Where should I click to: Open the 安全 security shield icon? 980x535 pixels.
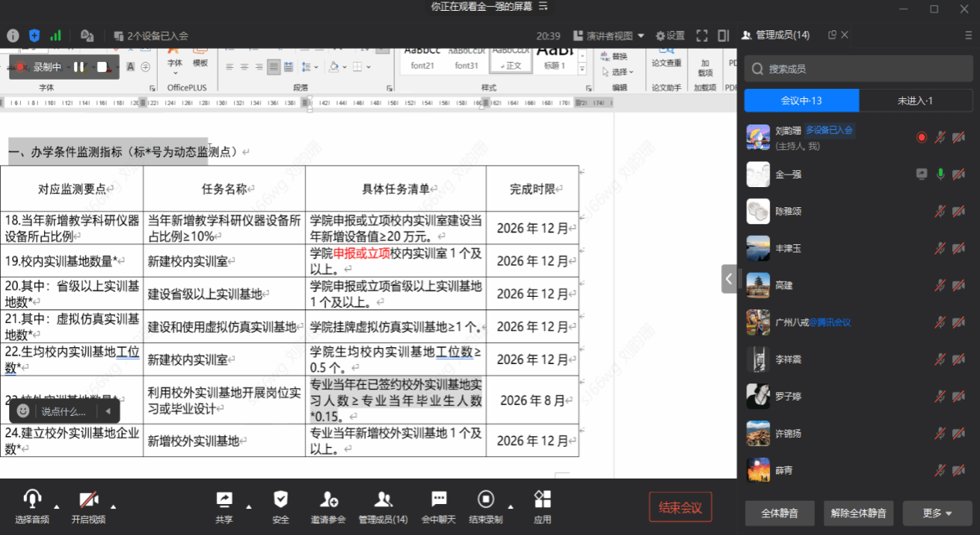(x=281, y=499)
